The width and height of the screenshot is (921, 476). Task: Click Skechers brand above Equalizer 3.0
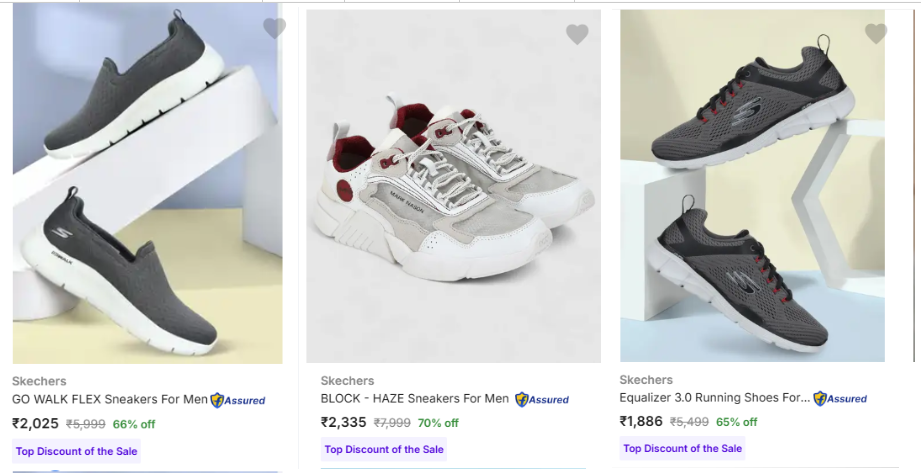click(x=646, y=380)
